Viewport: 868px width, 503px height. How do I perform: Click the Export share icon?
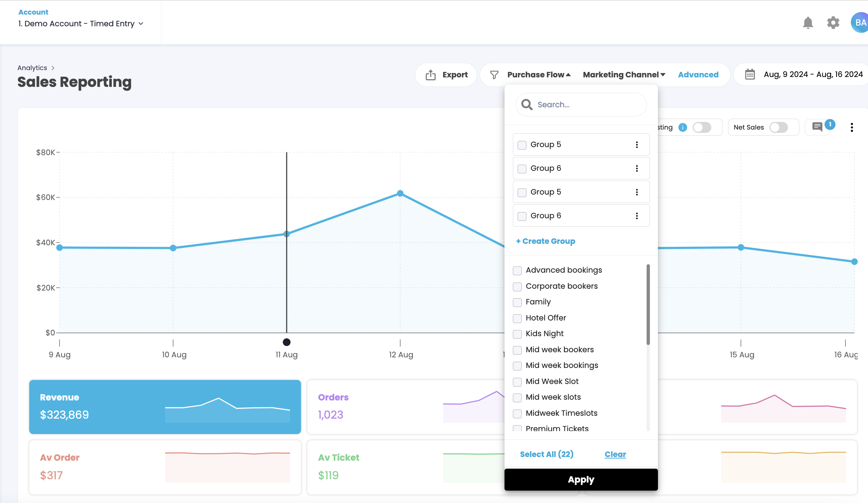[x=431, y=75]
